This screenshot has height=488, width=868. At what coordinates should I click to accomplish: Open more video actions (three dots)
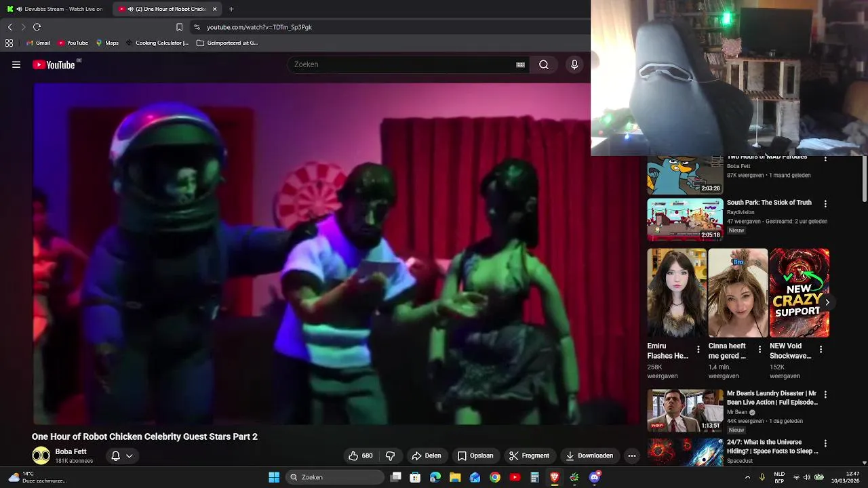[632, 455]
